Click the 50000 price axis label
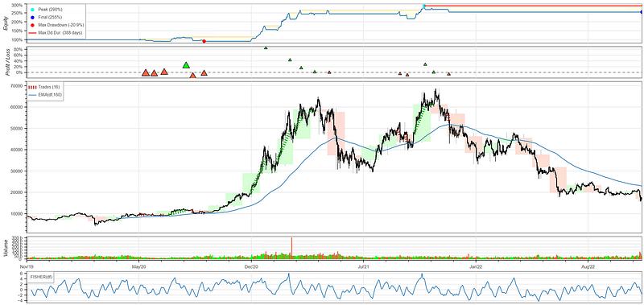The image size is (644, 305). point(16,129)
